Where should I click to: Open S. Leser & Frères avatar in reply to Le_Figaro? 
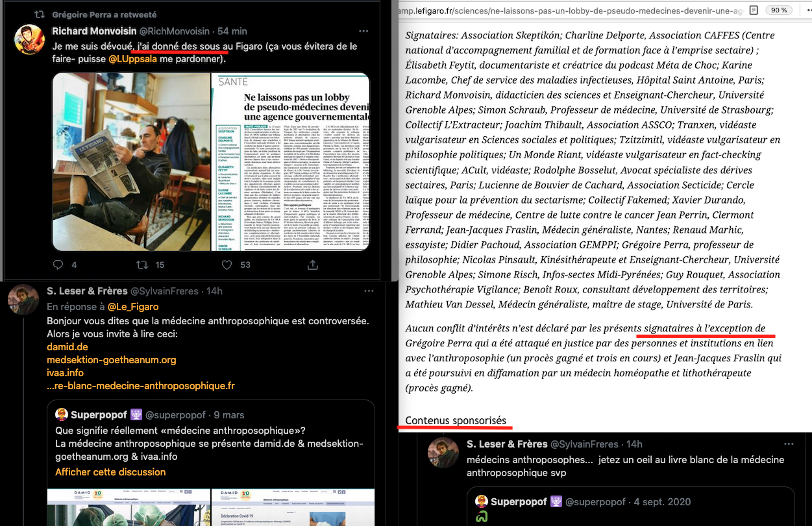[x=23, y=301]
